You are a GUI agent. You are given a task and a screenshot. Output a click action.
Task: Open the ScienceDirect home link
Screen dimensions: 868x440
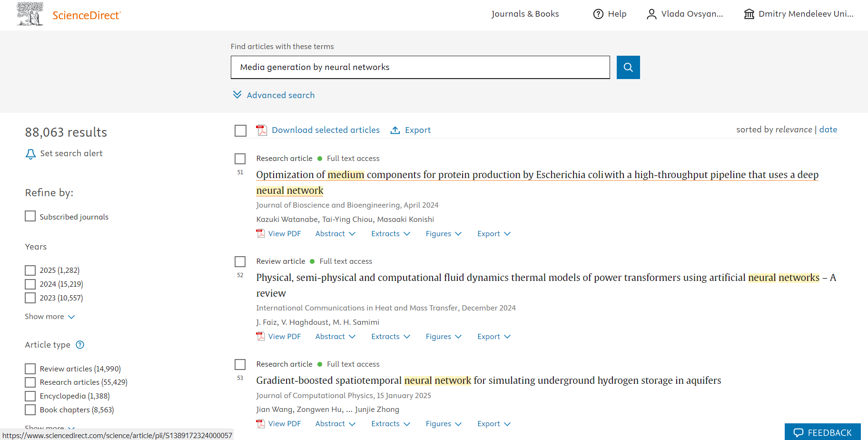point(87,15)
